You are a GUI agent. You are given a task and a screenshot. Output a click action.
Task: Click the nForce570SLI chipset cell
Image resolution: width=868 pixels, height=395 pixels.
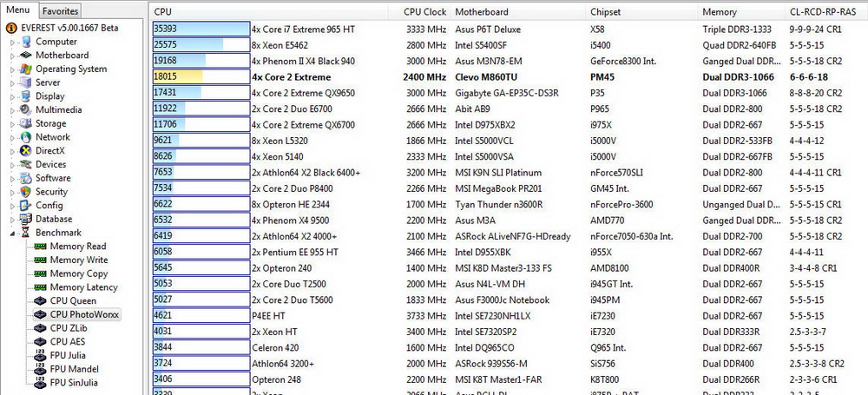tap(618, 172)
